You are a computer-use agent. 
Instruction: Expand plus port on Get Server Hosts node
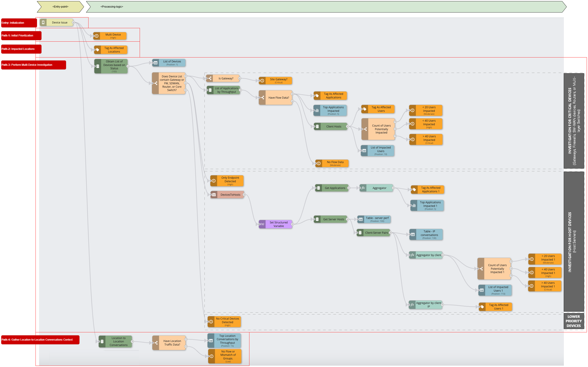click(347, 219)
